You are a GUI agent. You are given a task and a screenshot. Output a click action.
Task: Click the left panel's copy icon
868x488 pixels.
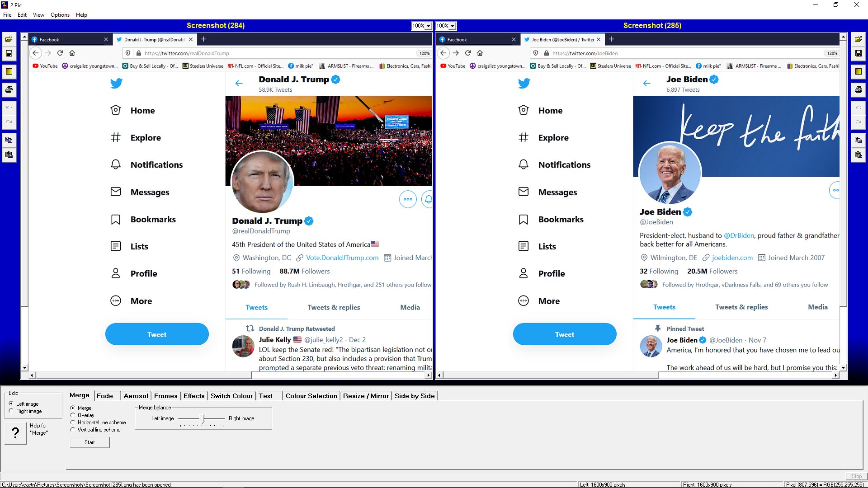(x=9, y=140)
